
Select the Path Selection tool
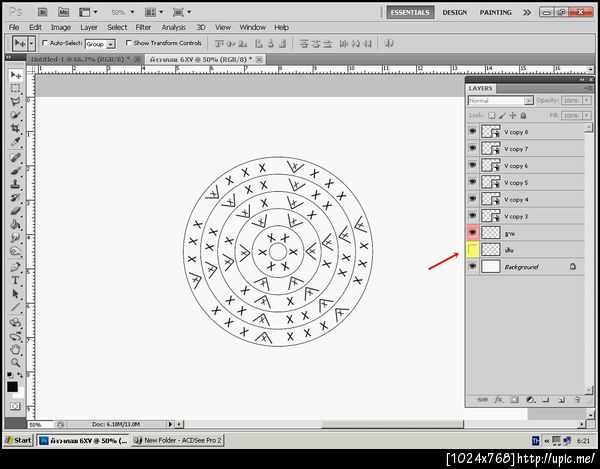15,294
